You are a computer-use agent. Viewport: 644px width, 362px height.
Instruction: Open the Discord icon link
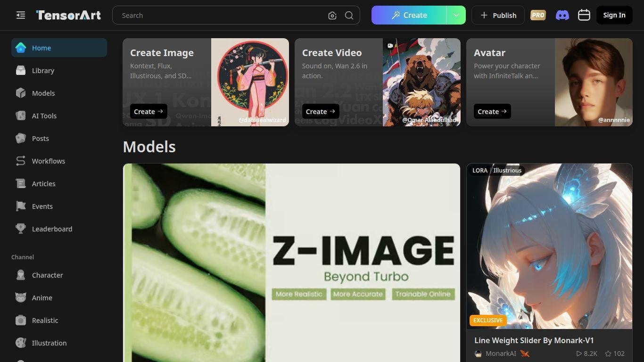562,15
